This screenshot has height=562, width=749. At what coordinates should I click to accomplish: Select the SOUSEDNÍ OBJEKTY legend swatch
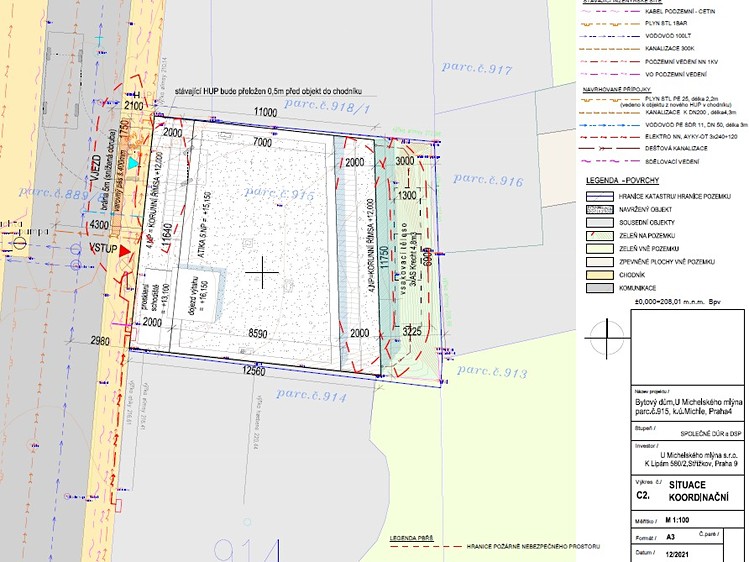(600, 223)
